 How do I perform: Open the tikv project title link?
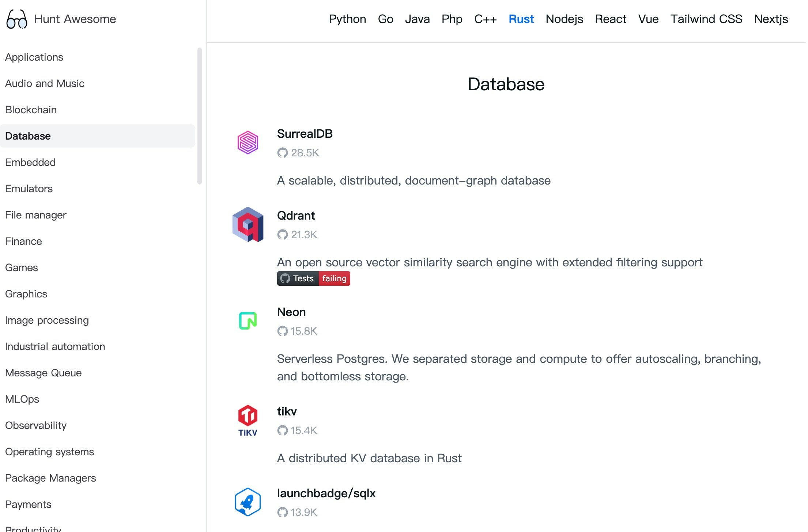click(287, 411)
